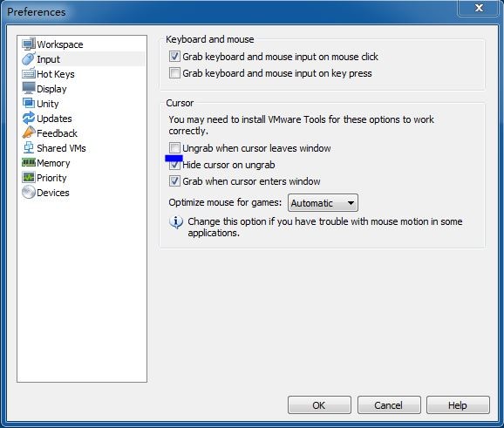Select the Memory settings entry
This screenshot has width=504, height=428.
coord(53,163)
